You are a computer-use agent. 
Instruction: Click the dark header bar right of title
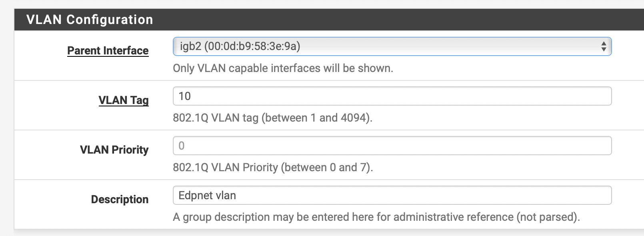(400, 20)
